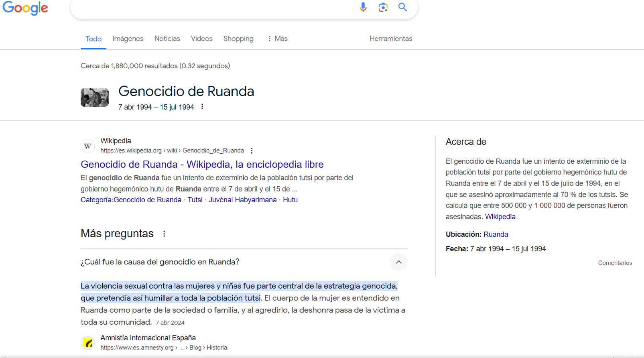The image size is (644, 358).
Task: Switch to the Imágenes tab
Action: 128,39
